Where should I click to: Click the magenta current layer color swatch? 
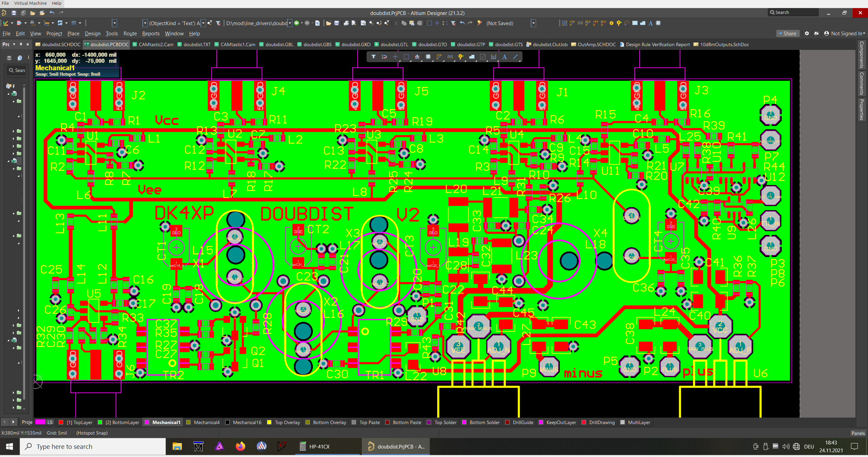[40, 422]
